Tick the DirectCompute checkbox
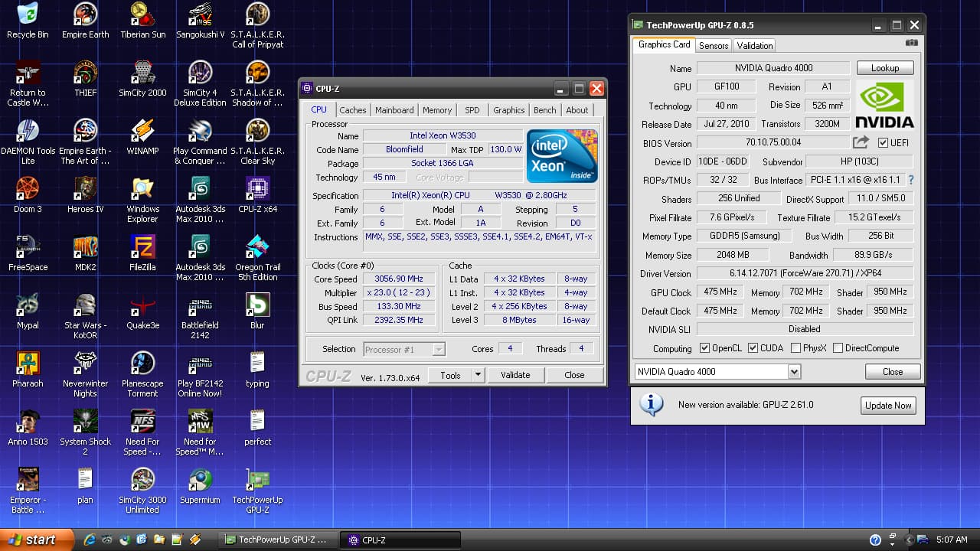Viewport: 980px width, 551px height. 838,348
